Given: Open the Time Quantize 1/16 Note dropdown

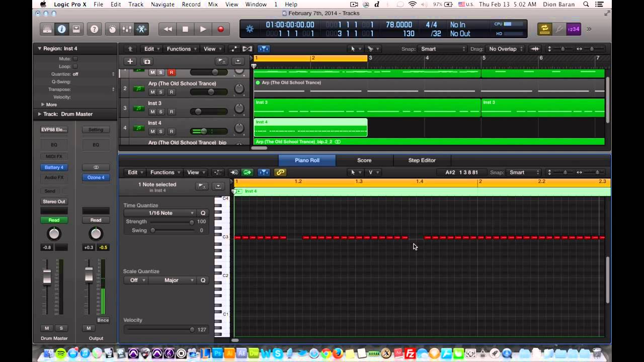Looking at the screenshot, I should [160, 213].
